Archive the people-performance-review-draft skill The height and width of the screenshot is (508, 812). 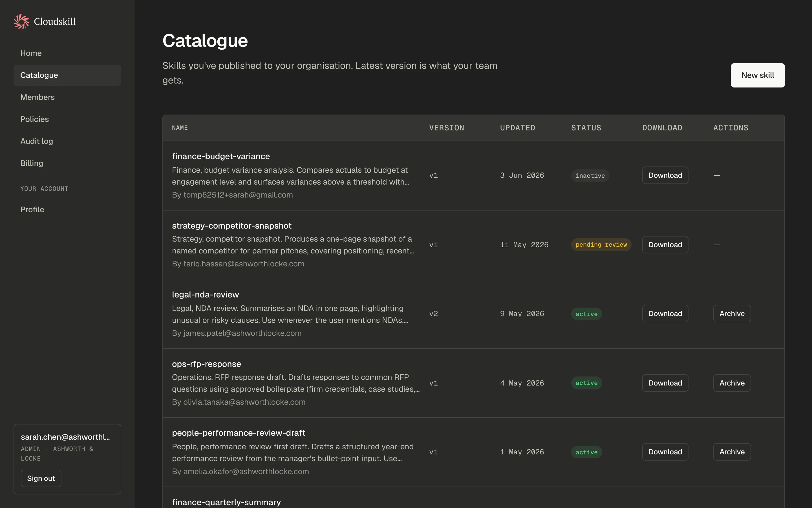pos(732,452)
